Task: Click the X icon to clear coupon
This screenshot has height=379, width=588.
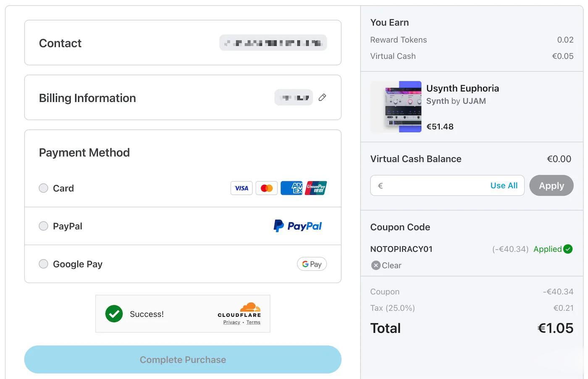Action: (376, 265)
